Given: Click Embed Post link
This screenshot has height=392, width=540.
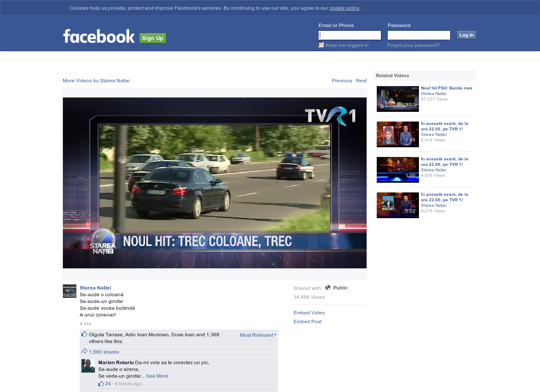Looking at the screenshot, I should [308, 322].
